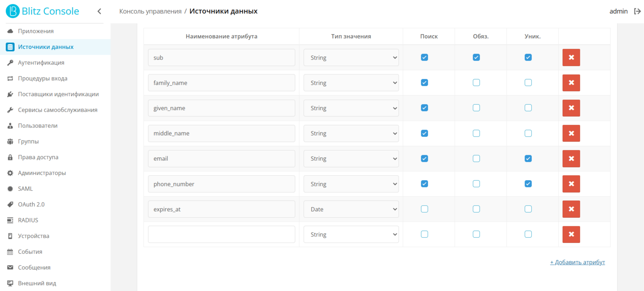
Task: Click the envelope icon for Сообщения
Action: pyautogui.click(x=10, y=268)
